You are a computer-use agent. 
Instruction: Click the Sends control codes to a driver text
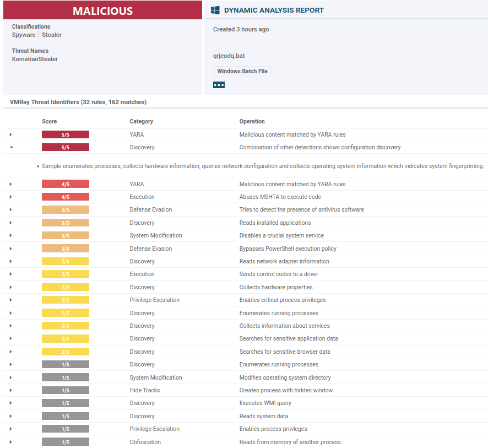279,274
